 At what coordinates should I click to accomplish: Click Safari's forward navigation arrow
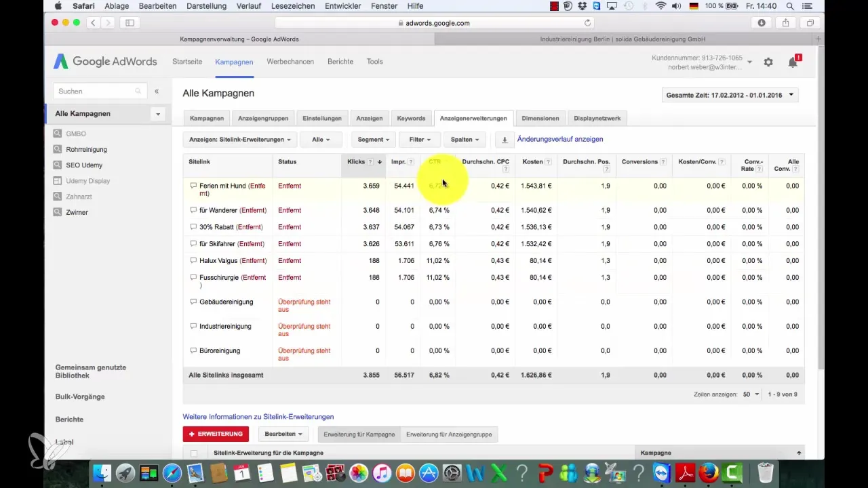[x=107, y=22]
